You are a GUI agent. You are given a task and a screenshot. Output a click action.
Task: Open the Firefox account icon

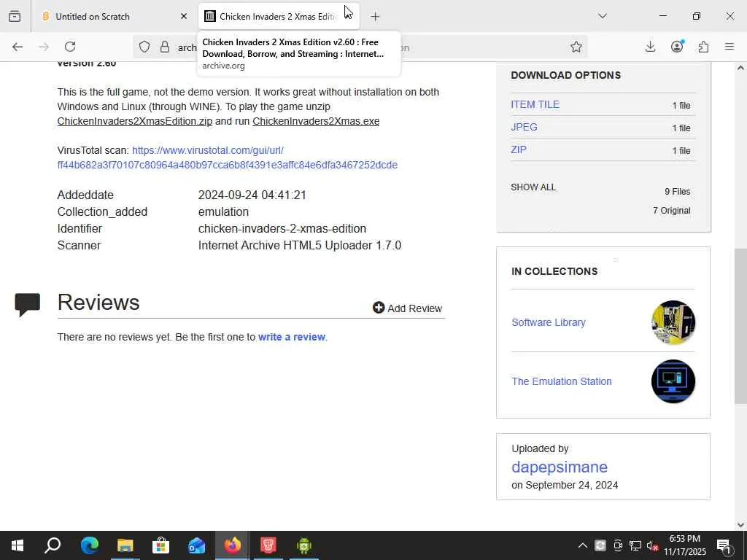677,47
